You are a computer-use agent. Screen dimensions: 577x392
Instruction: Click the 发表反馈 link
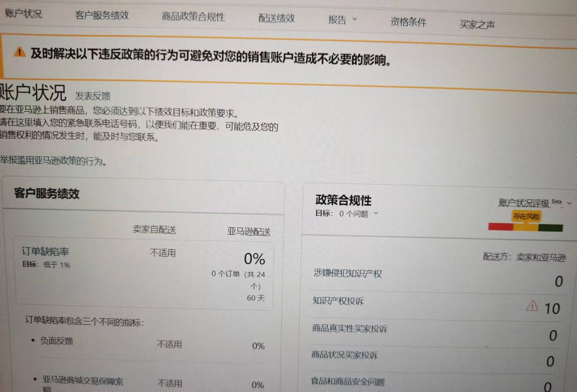93,96
